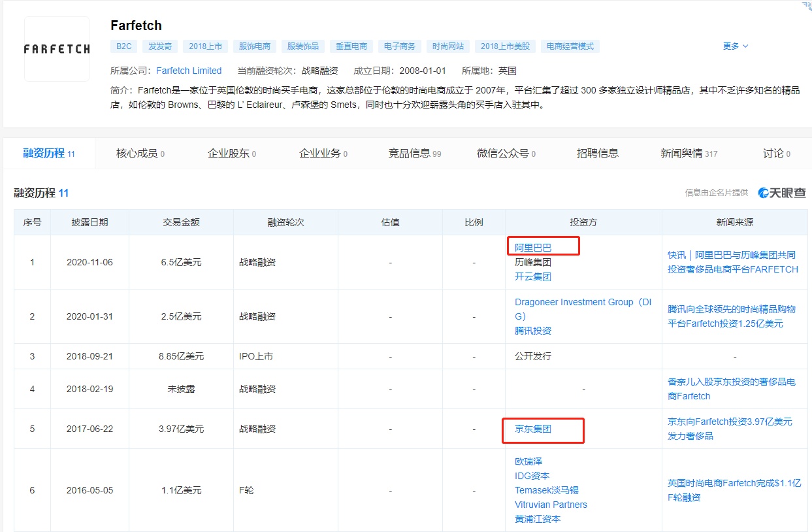Click the 新闻来源 column header
The image size is (812, 532).
[x=735, y=222]
